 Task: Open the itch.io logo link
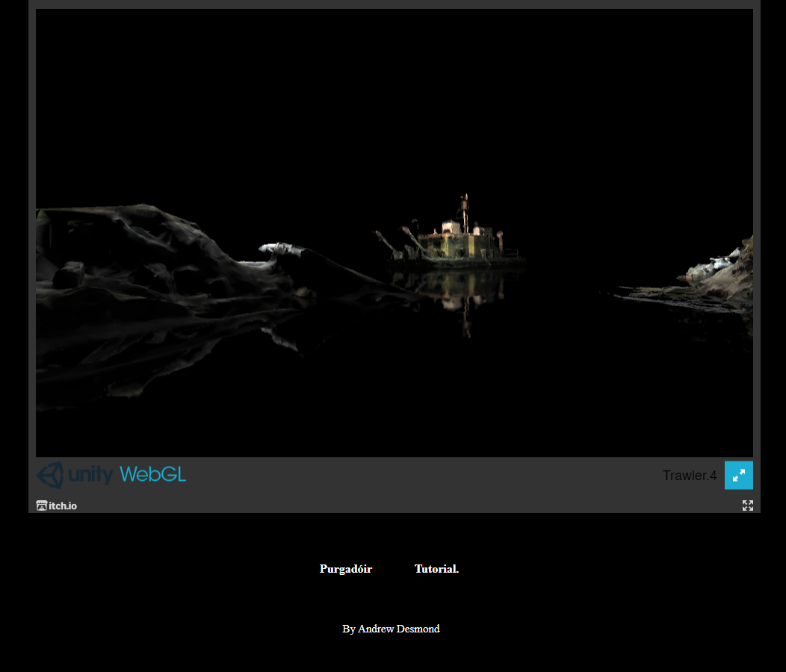pyautogui.click(x=57, y=505)
